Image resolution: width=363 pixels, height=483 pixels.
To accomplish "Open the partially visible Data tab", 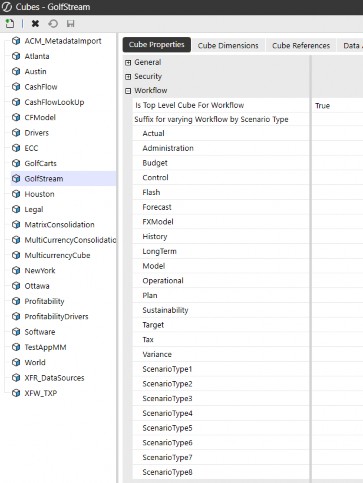I will [x=351, y=45].
